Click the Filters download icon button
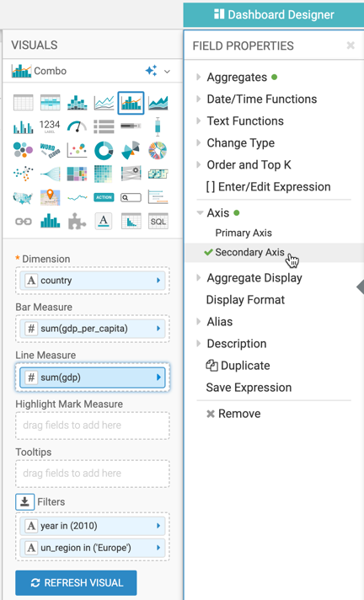364x600 pixels. 25,501
